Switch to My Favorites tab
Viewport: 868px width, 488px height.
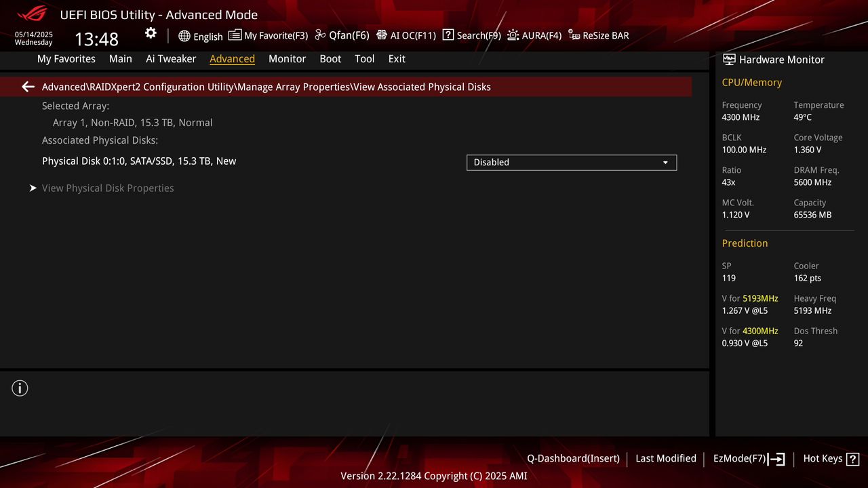pyautogui.click(x=66, y=59)
